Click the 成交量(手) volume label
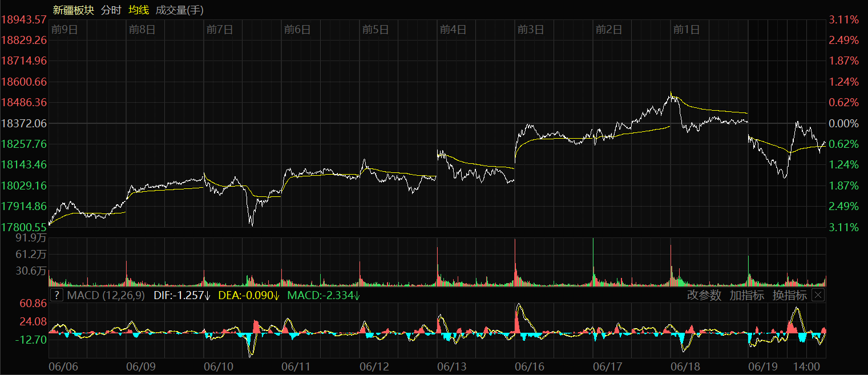The width and height of the screenshot is (868, 375). click(179, 10)
